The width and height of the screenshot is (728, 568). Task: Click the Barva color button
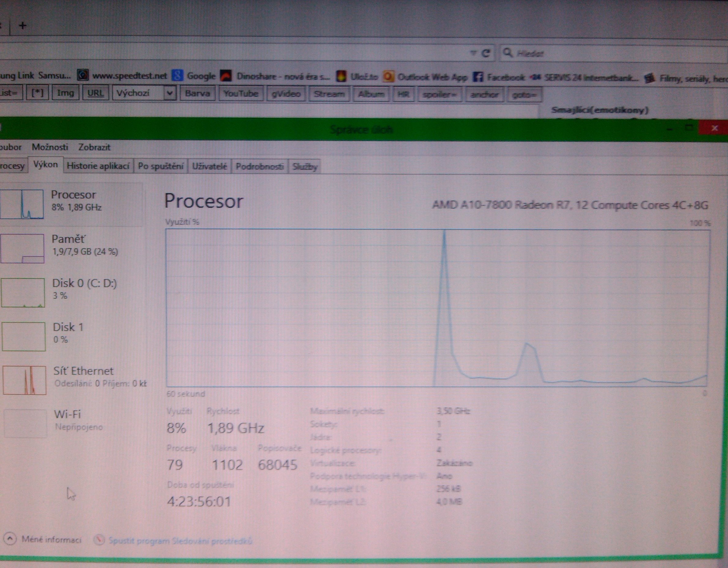click(x=198, y=93)
